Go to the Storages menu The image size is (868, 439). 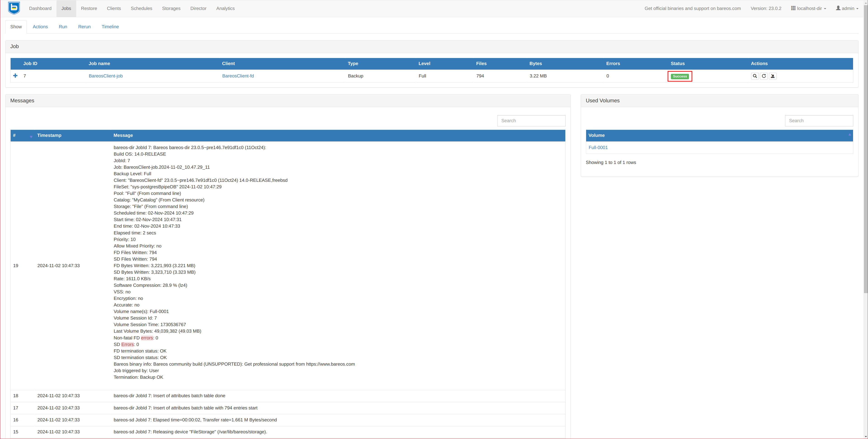pyautogui.click(x=171, y=8)
